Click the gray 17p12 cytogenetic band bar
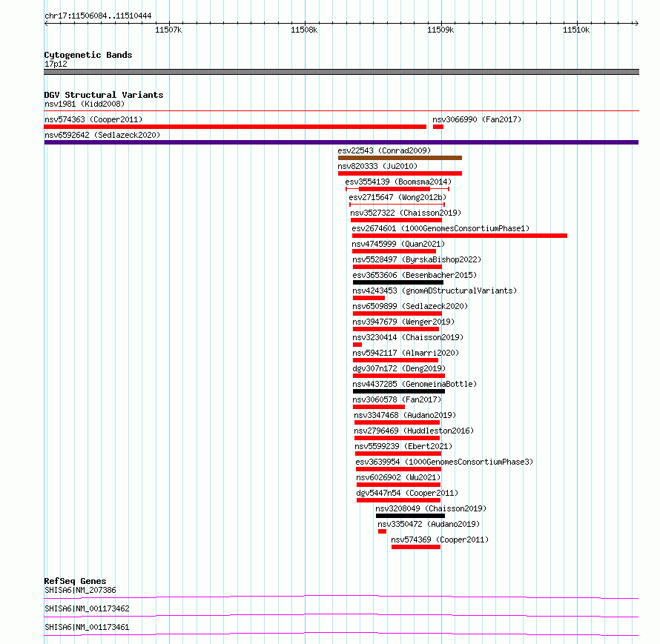This screenshot has height=644, width=660. [341, 72]
